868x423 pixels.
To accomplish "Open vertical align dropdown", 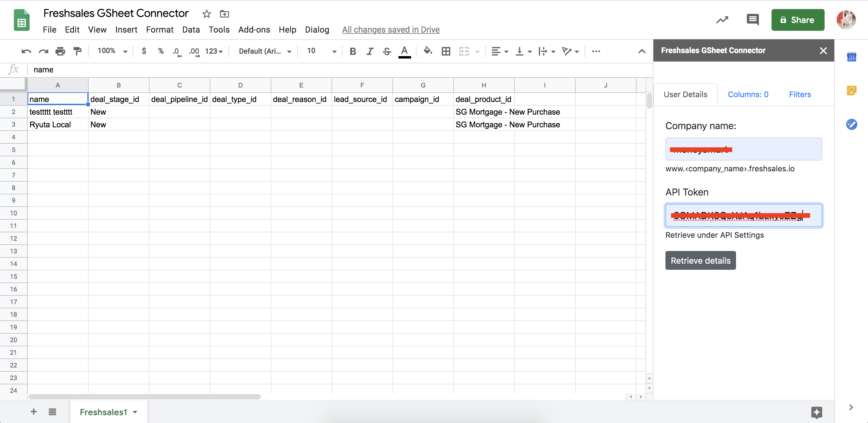I will point(524,51).
